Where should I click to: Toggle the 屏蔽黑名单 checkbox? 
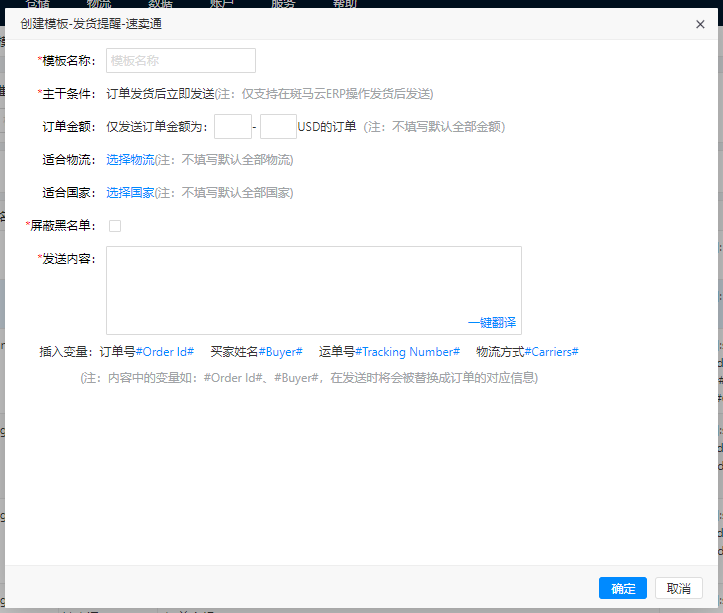pos(115,226)
